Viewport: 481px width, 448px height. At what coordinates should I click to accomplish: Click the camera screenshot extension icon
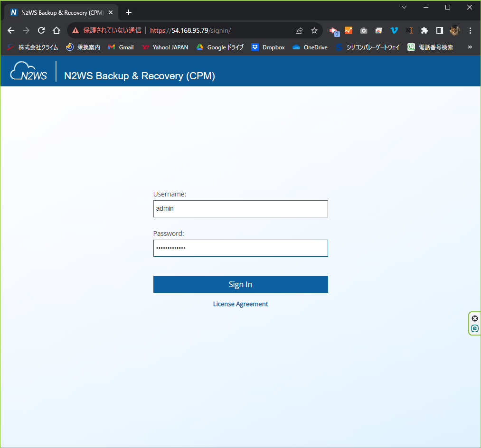(364, 30)
